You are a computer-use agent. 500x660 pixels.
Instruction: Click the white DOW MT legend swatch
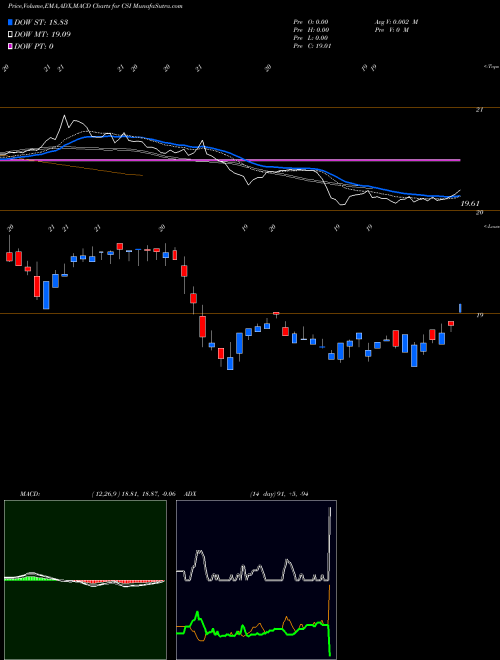point(10,35)
